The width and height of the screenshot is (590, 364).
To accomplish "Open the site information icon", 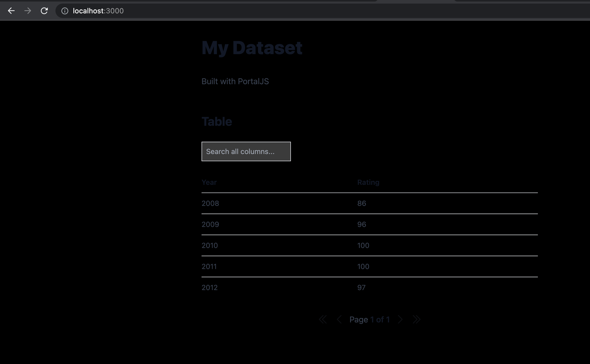I will [x=65, y=11].
